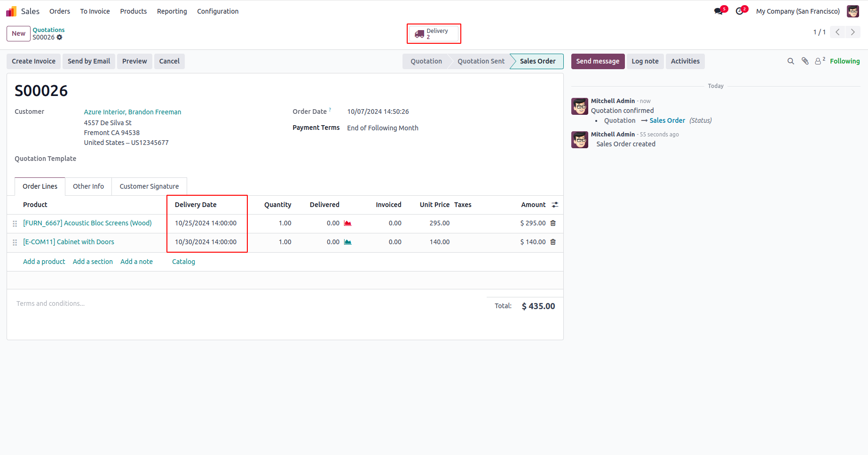The image size is (868, 455).
Task: Expand the company switcher My Company (San Francisco)
Action: pos(797,11)
